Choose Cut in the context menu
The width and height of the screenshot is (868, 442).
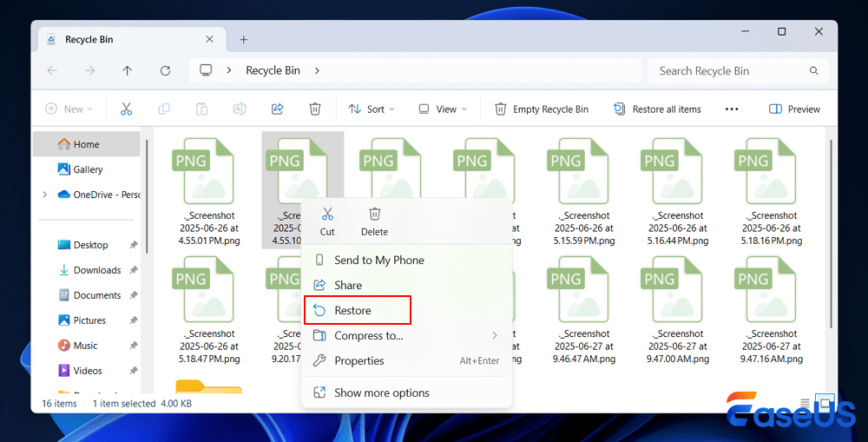point(327,221)
